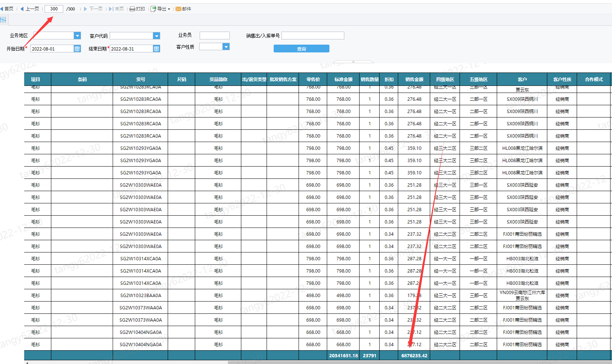Image resolution: width=612 pixels, height=364 pixels.
Task: Expand the 业务地区 dropdown
Action: [77, 36]
